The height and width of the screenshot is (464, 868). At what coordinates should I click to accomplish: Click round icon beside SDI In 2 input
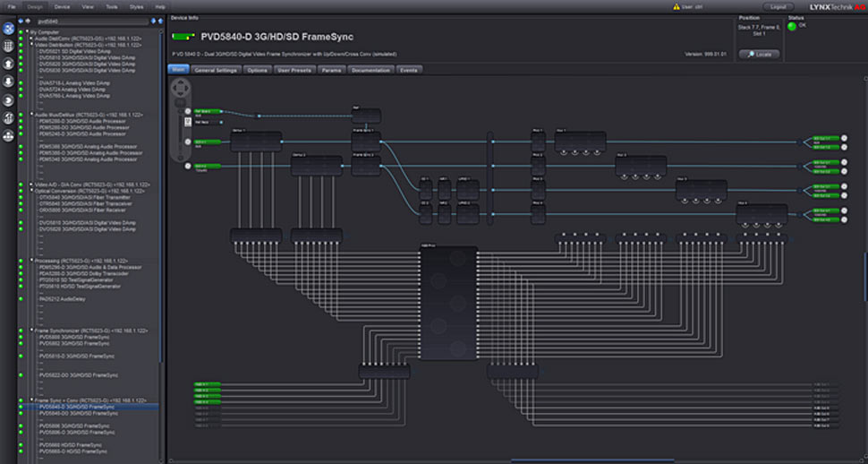point(188,166)
